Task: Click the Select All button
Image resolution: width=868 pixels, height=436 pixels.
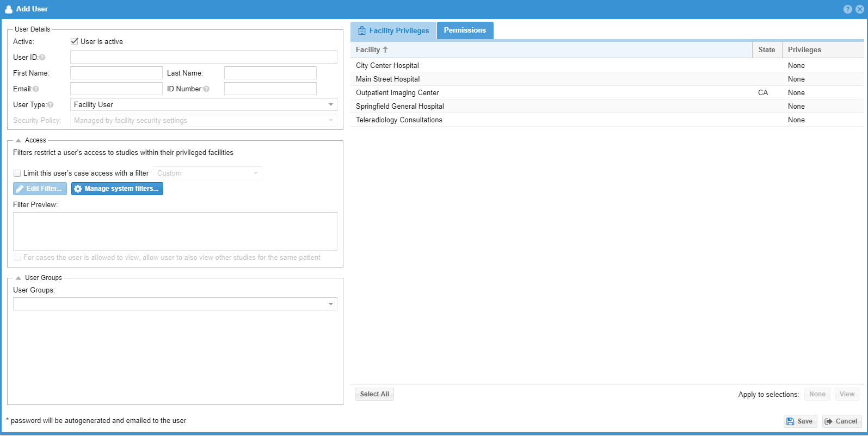Action: pos(374,394)
